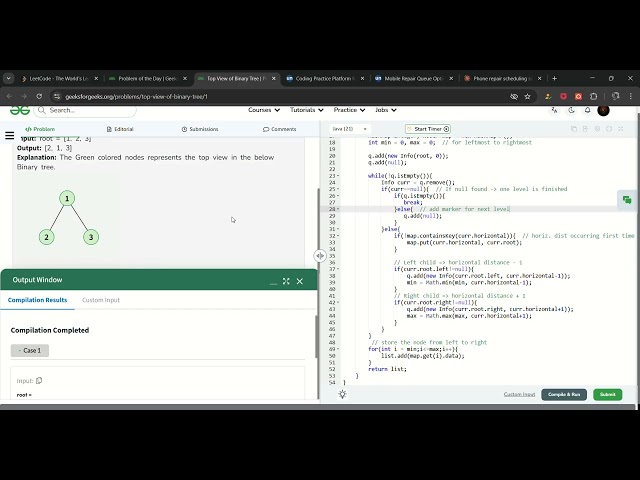640x480 pixels.
Task: Expand the Courses menu
Action: tap(264, 110)
